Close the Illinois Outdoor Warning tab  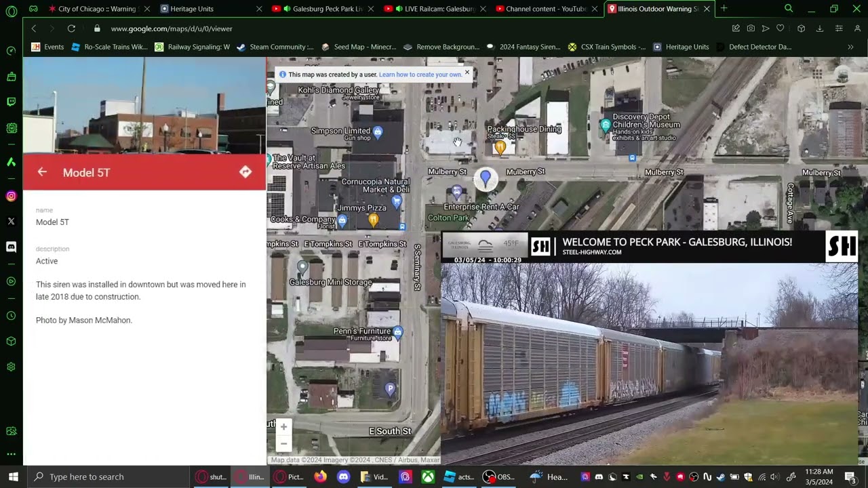pos(707,9)
